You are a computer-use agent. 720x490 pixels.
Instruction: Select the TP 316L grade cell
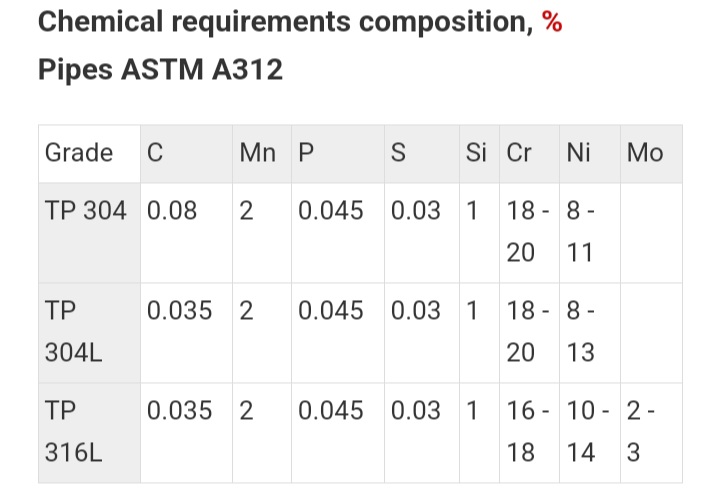[90, 433]
